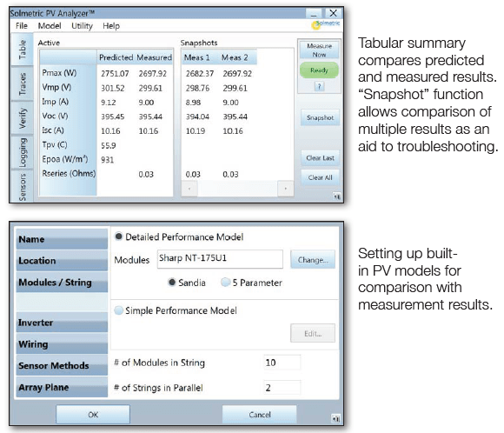Switch to the Logging side tab
504x433 pixels.
click(23, 152)
